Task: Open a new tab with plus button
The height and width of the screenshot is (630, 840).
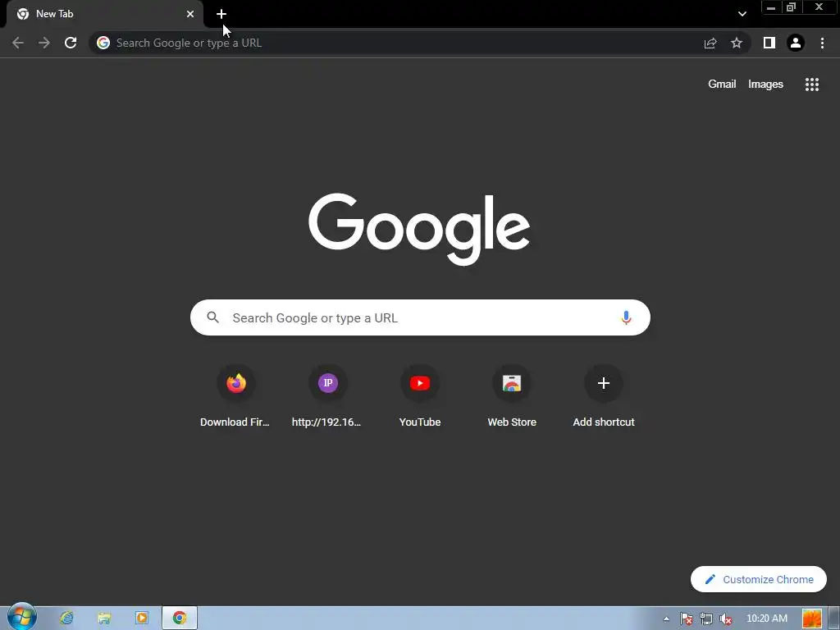Action: tap(221, 14)
